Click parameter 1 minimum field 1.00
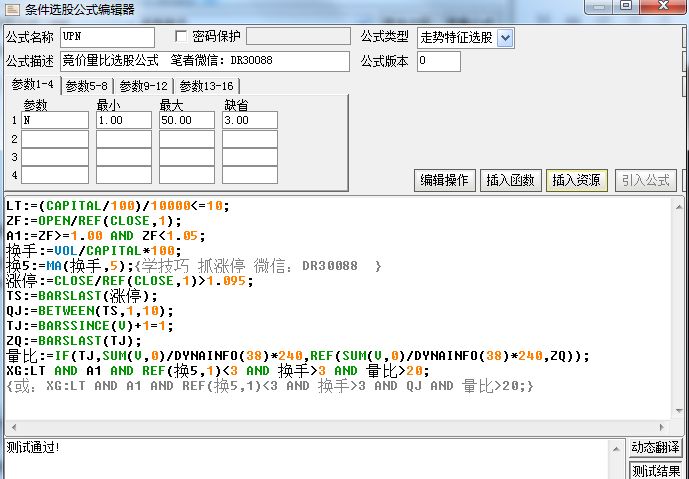The height and width of the screenshot is (479, 689). (x=124, y=120)
